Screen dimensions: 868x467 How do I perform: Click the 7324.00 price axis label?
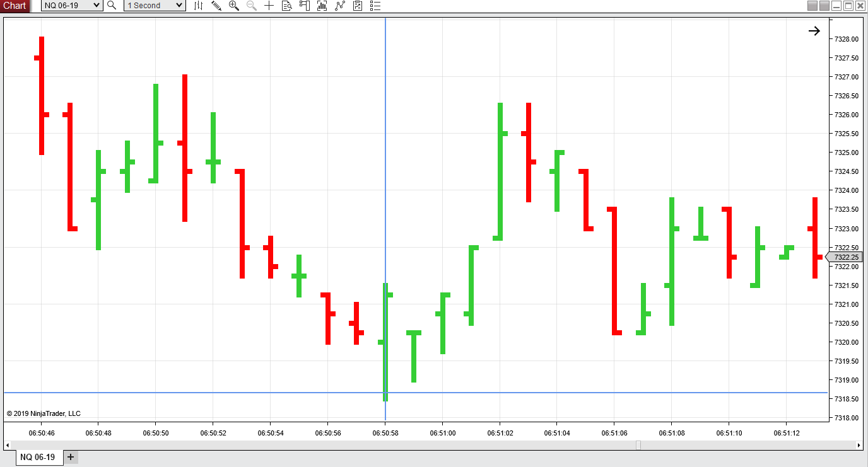tap(846, 190)
